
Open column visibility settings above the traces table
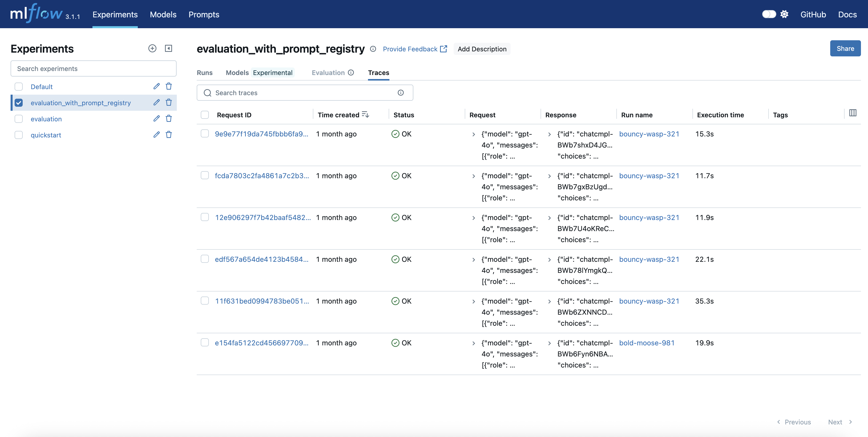tap(852, 113)
